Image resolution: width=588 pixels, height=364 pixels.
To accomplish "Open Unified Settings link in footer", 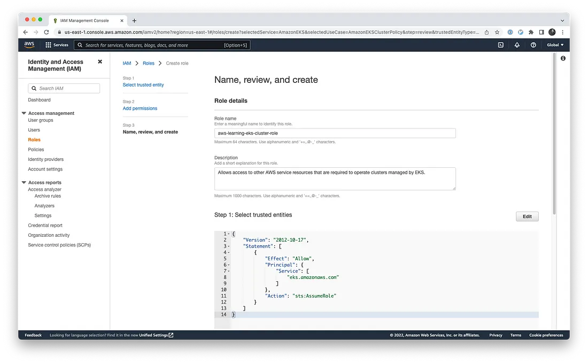I will click(156, 335).
